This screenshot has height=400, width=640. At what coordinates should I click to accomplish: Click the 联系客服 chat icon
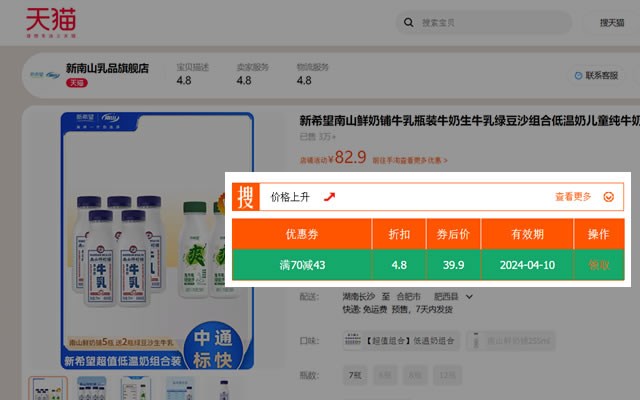coord(578,76)
